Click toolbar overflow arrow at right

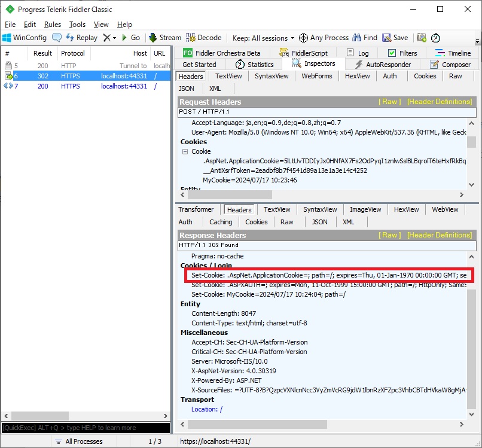pos(477,41)
